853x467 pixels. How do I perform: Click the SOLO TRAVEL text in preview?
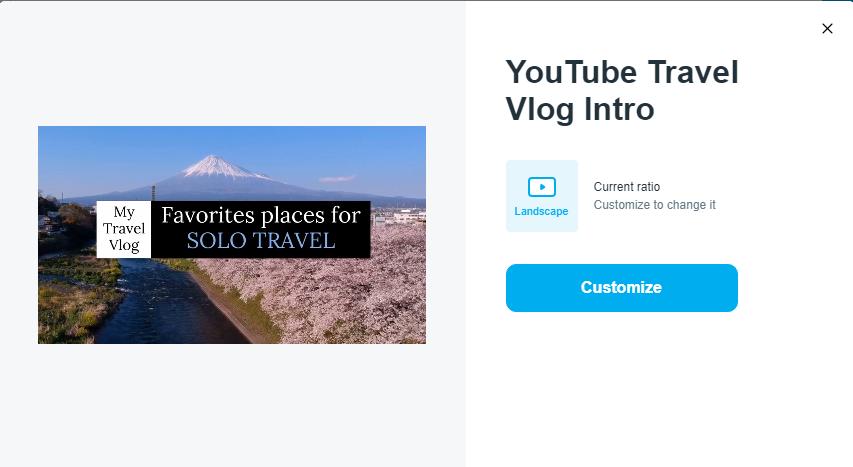260,241
